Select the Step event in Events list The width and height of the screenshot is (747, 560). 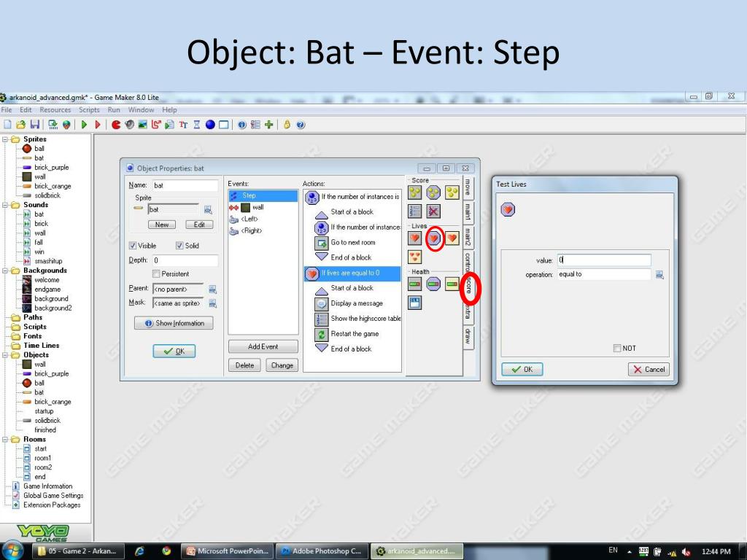point(263,195)
